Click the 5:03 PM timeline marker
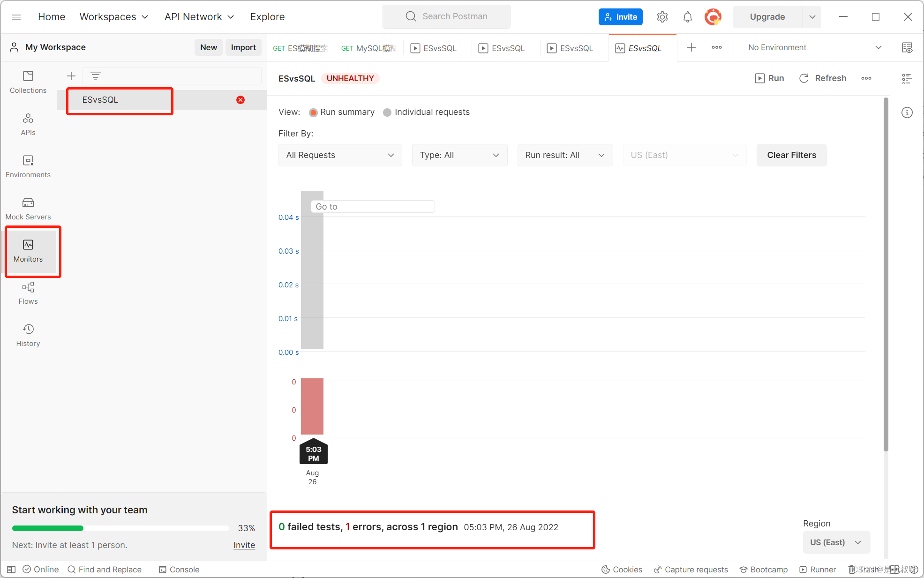The width and height of the screenshot is (924, 578). coord(314,453)
